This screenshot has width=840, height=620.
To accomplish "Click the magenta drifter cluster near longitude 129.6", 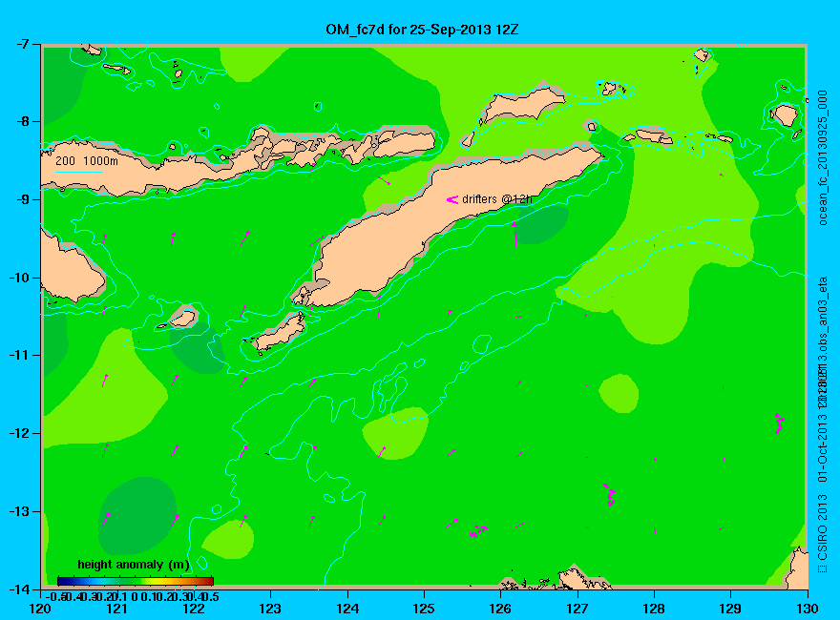I will (780, 423).
